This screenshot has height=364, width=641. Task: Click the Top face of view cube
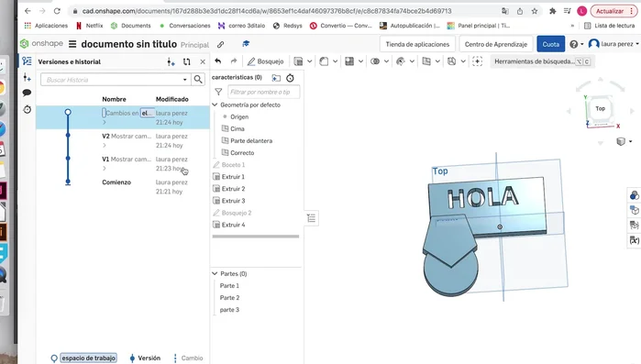[x=600, y=109]
